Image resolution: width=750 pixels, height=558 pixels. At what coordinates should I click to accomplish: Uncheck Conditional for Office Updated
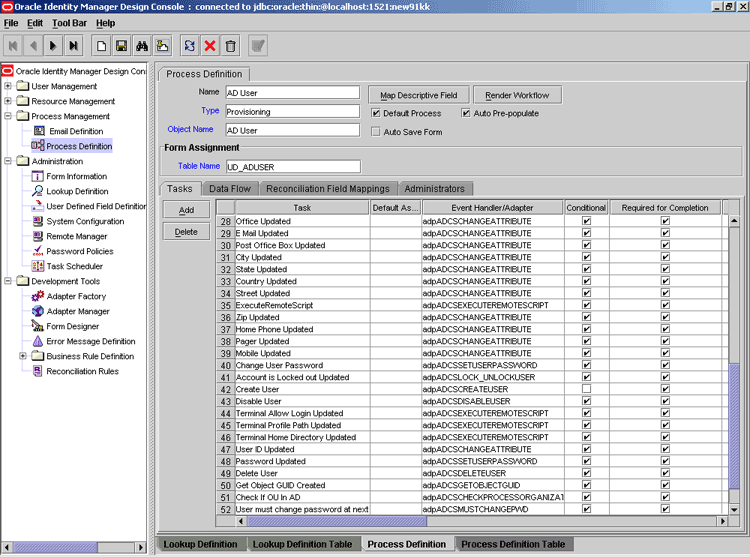pyautogui.click(x=586, y=221)
